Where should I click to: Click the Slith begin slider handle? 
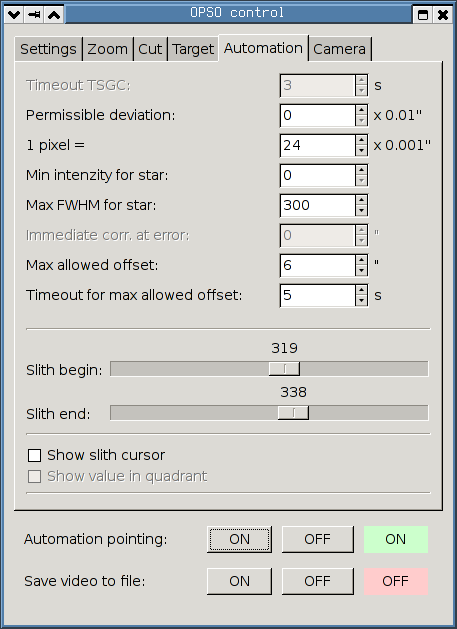[x=284, y=369]
